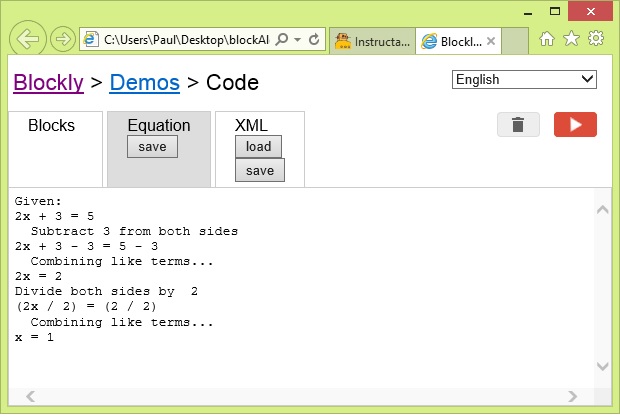Close the Blockly browser tab
Image resolution: width=620 pixels, height=419 pixels.
click(491, 41)
